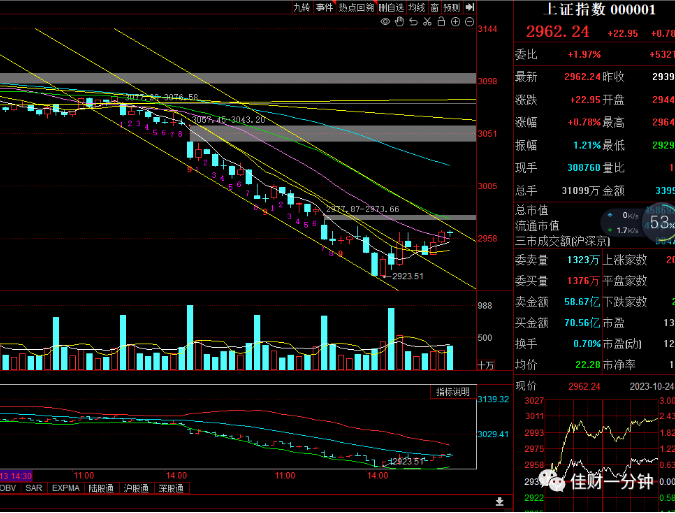Click the 振幅 1.21% value
This screenshot has width=675, height=513.
pyautogui.click(x=587, y=145)
